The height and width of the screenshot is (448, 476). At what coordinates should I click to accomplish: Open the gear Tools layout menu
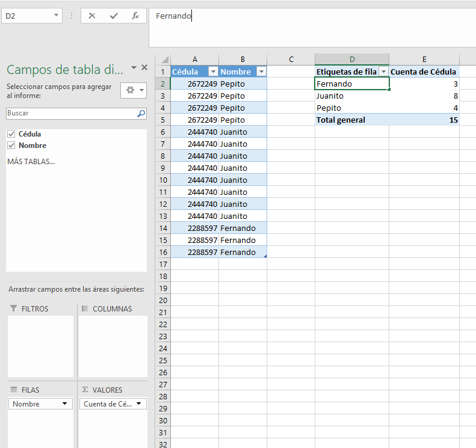134,90
